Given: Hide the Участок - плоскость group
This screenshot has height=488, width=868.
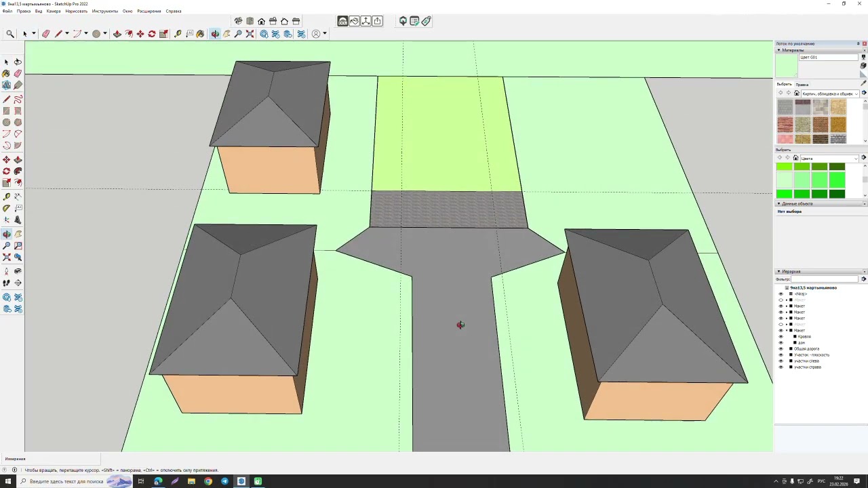Looking at the screenshot, I should tap(781, 355).
